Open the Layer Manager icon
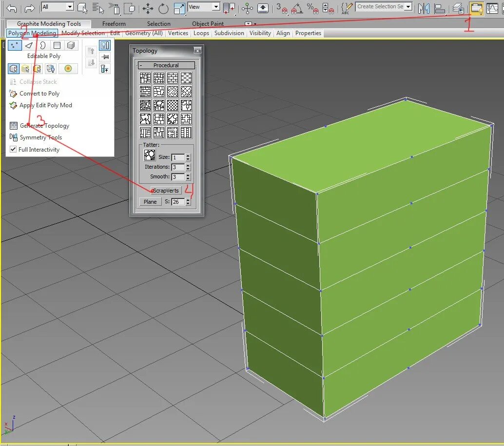504x446 pixels. tap(458, 8)
